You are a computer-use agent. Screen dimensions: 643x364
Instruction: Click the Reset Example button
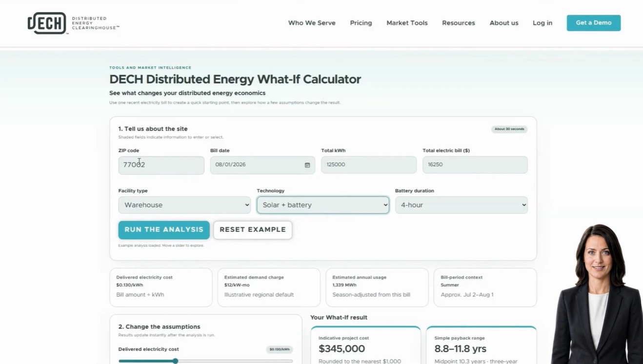253,230
